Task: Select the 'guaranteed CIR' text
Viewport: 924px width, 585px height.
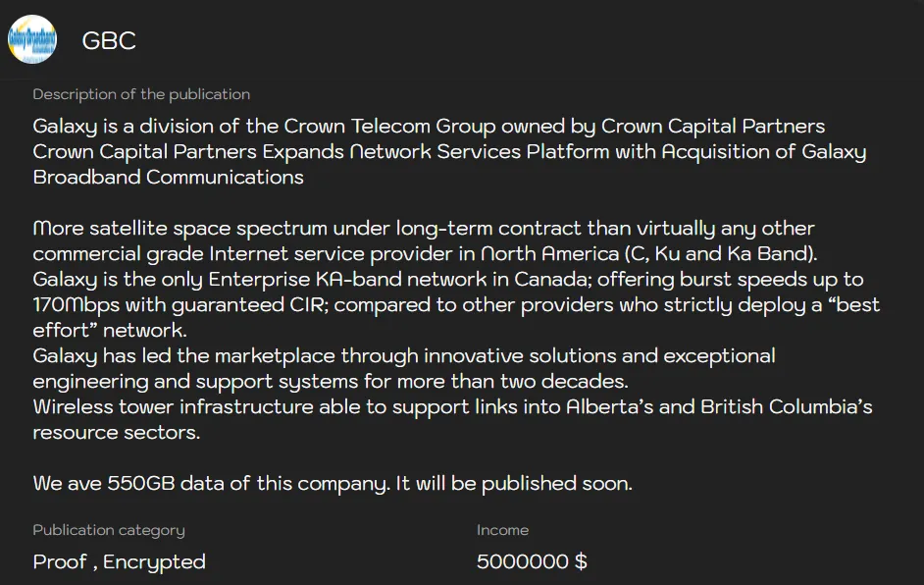Action: click(x=230, y=304)
